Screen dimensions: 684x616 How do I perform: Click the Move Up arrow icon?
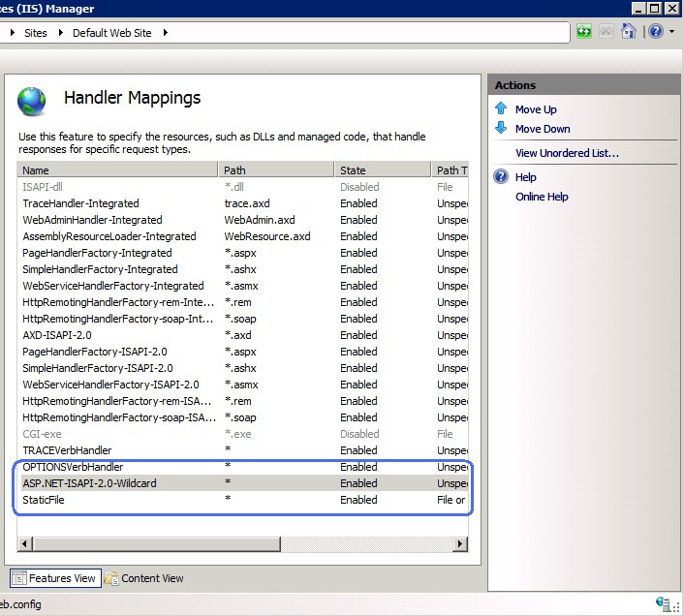pos(501,108)
